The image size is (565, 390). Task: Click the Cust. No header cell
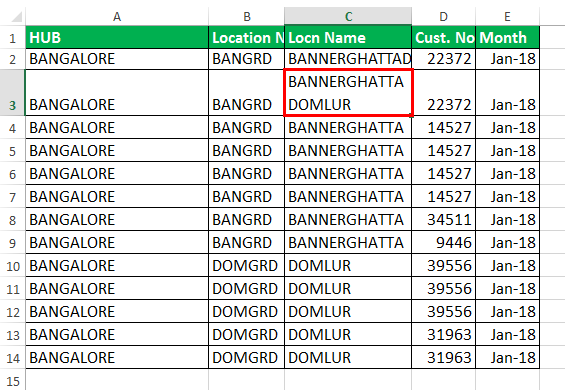pos(444,37)
